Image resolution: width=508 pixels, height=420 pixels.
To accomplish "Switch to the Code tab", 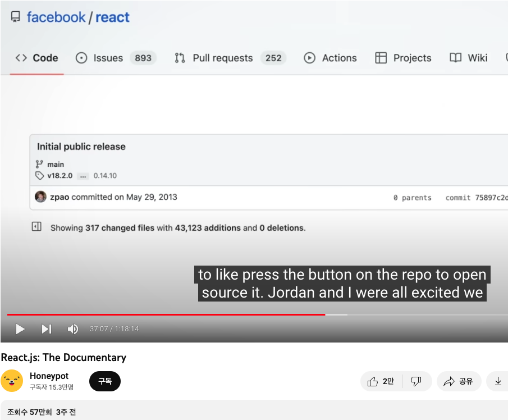I will coord(36,58).
